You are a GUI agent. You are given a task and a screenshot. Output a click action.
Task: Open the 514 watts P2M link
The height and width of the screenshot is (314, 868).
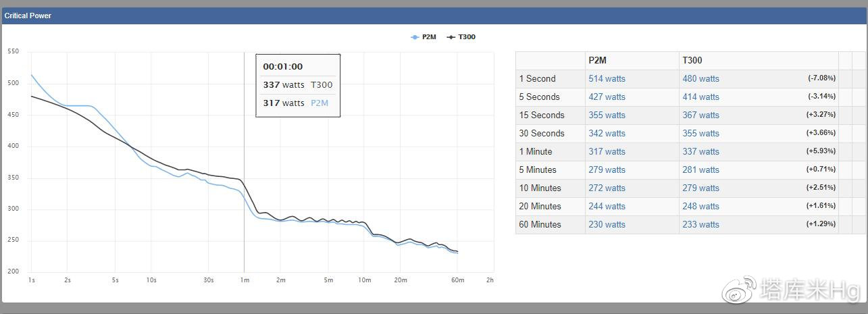point(607,79)
